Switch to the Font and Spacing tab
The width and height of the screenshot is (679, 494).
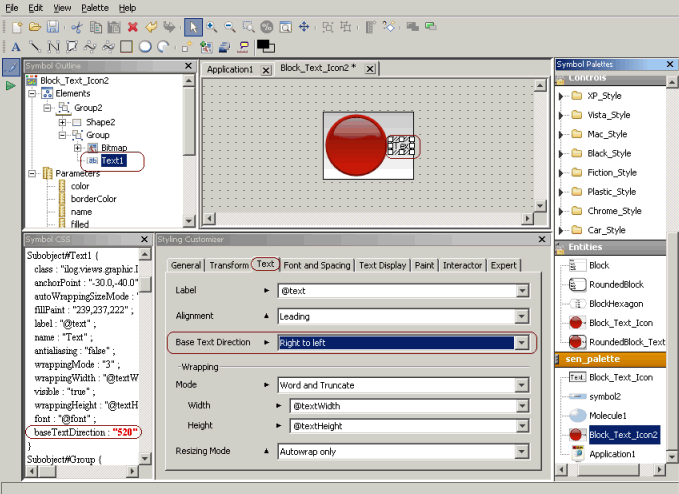click(x=317, y=265)
